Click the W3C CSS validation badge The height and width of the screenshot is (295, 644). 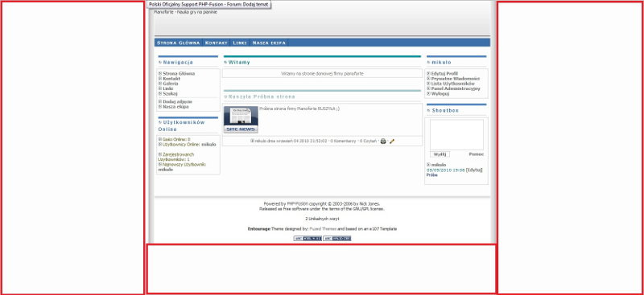[336, 239]
